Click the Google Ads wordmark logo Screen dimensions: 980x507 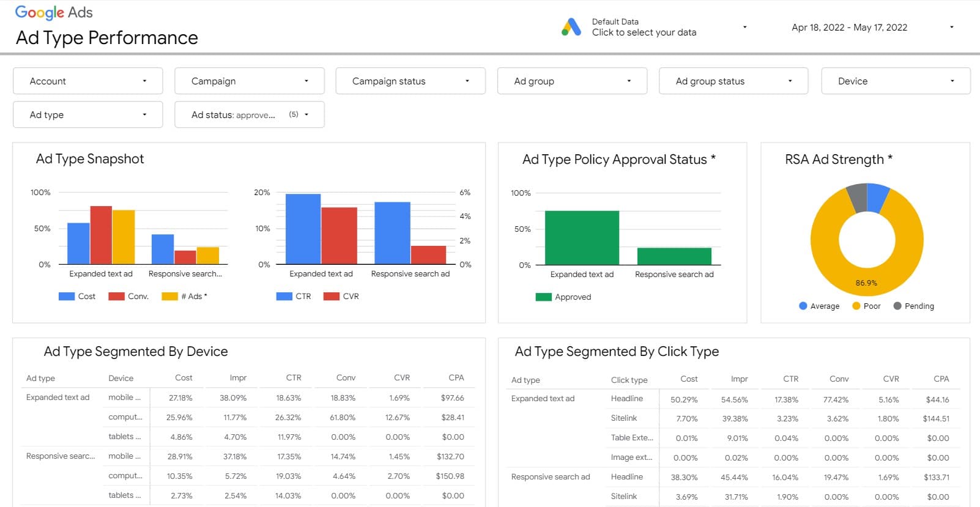[x=54, y=13]
